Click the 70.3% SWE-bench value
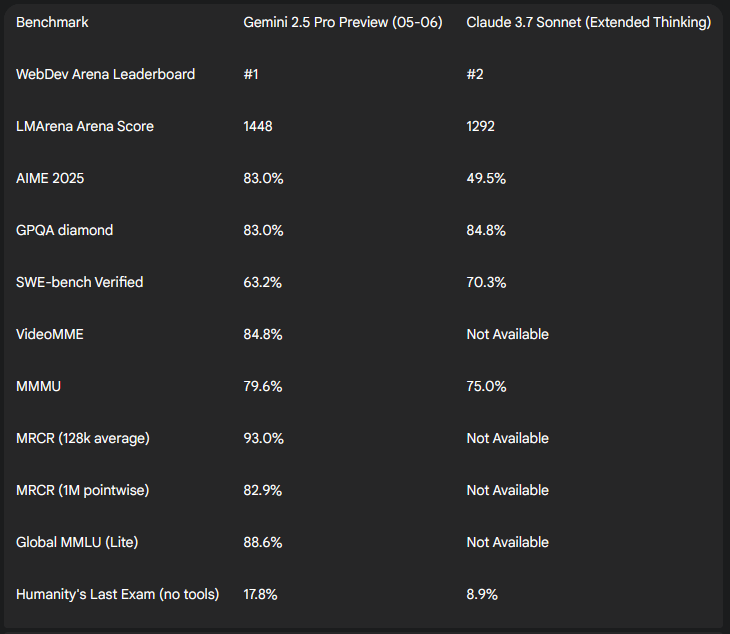This screenshot has width=730, height=634. 486,282
